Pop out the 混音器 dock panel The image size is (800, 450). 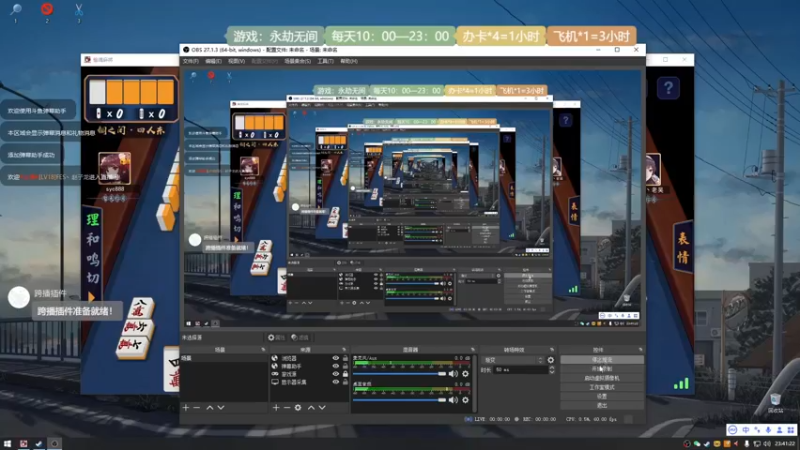point(472,350)
